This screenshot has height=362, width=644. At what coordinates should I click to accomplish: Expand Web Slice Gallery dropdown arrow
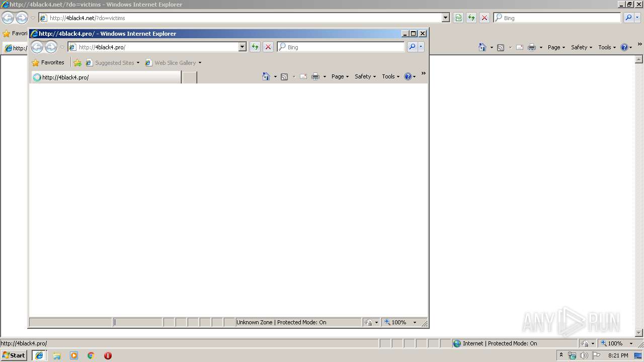pyautogui.click(x=200, y=63)
